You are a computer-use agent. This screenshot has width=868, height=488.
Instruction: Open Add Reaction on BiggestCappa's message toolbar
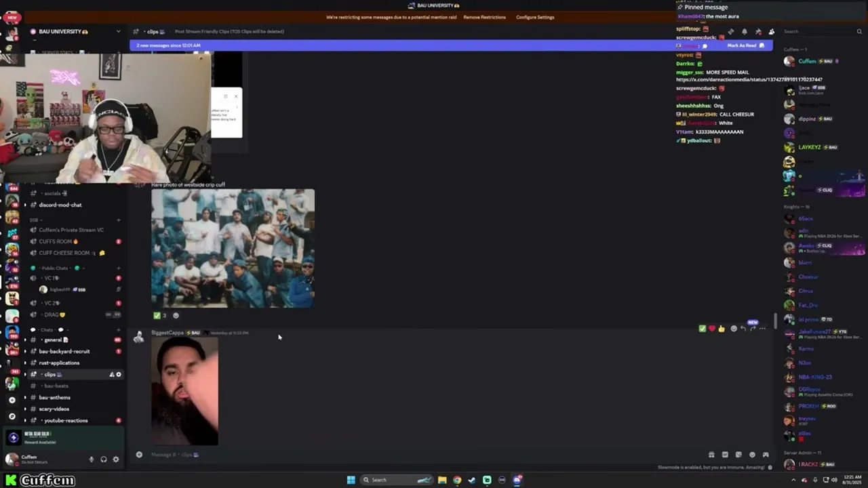(x=734, y=329)
